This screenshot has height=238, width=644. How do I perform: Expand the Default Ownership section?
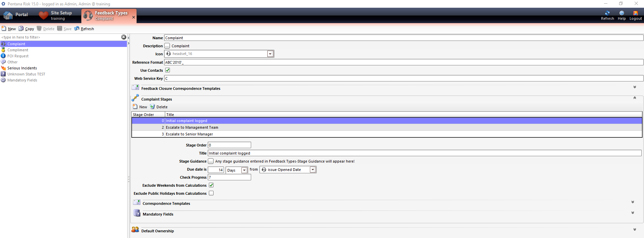pos(635,230)
